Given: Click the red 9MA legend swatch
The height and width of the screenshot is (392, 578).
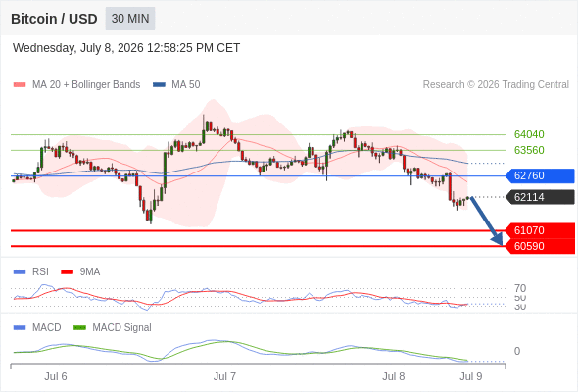Looking at the screenshot, I should [x=67, y=272].
